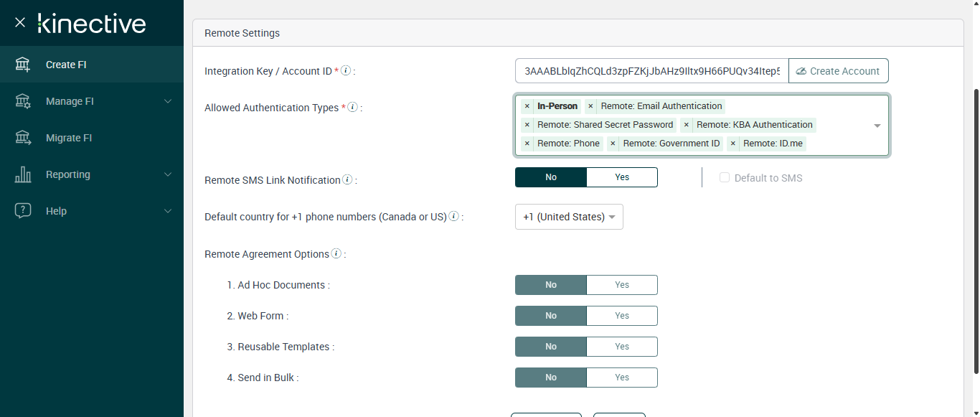Open the default country +1 dropdown
Viewport: 980px width, 417px height.
click(569, 217)
